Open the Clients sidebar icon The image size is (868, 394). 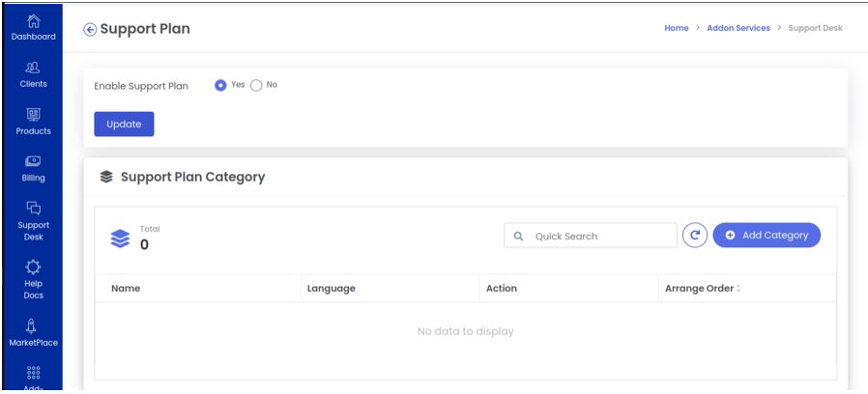[x=33, y=68]
